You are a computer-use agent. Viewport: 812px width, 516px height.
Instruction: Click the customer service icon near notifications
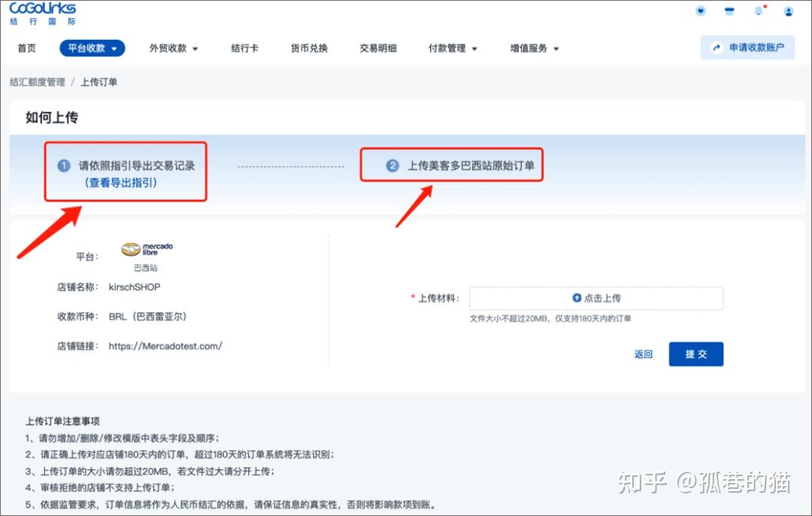pyautogui.click(x=701, y=11)
